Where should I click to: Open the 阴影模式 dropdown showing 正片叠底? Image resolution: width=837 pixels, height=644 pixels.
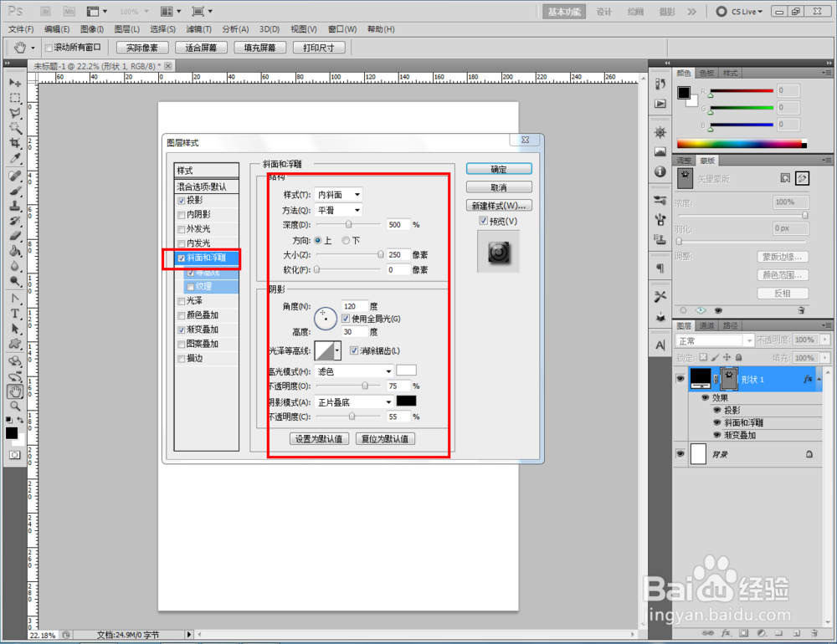pyautogui.click(x=354, y=402)
